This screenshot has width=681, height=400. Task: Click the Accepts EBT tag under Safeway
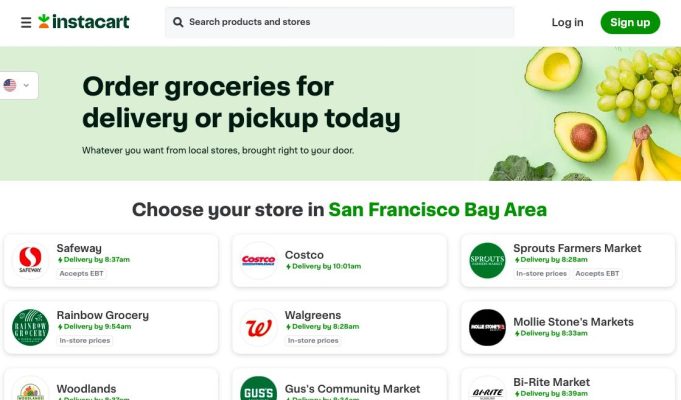point(81,274)
